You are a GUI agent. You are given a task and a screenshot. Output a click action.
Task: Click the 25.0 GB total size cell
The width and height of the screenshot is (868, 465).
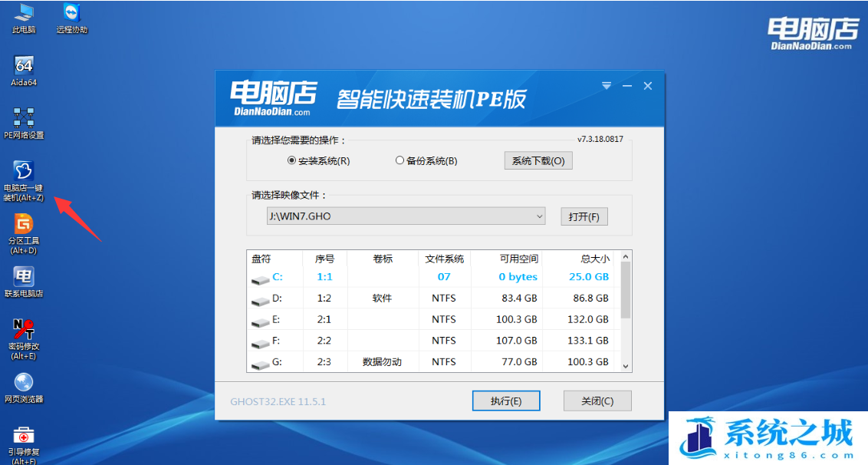[x=589, y=276]
